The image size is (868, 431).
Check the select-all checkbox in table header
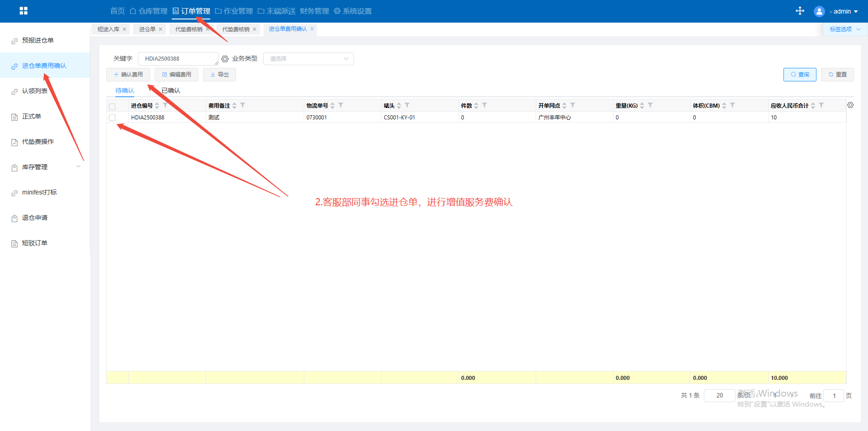112,106
